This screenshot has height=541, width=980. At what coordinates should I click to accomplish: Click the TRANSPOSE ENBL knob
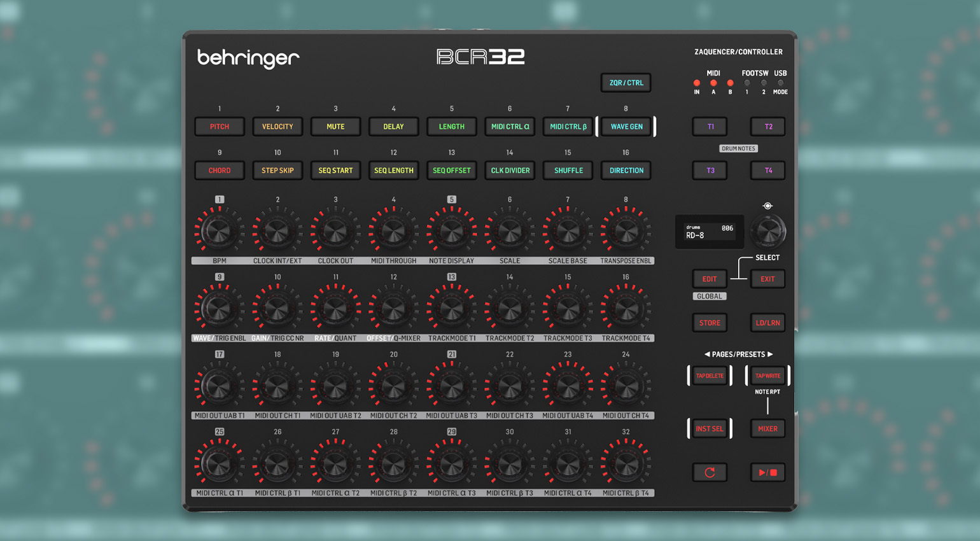(626, 232)
